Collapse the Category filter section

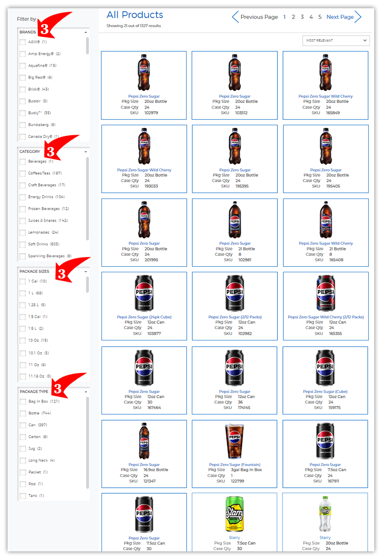[x=86, y=152]
